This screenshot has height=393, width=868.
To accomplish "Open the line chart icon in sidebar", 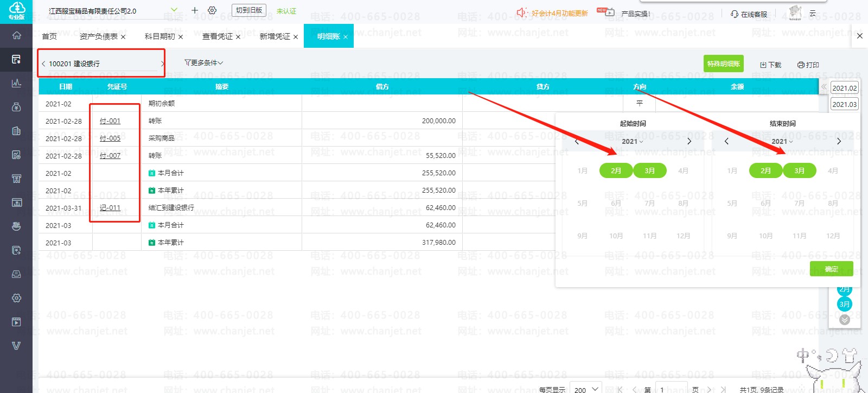I will click(16, 83).
